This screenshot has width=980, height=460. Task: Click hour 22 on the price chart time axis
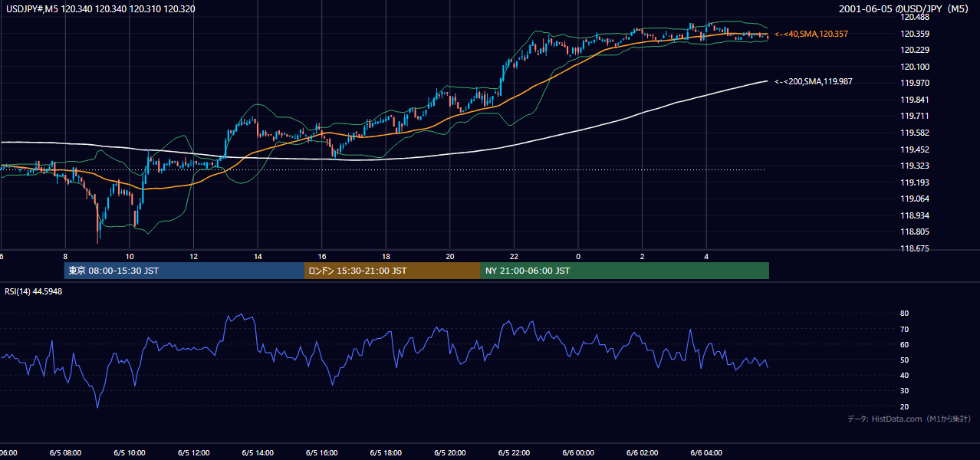pos(514,257)
